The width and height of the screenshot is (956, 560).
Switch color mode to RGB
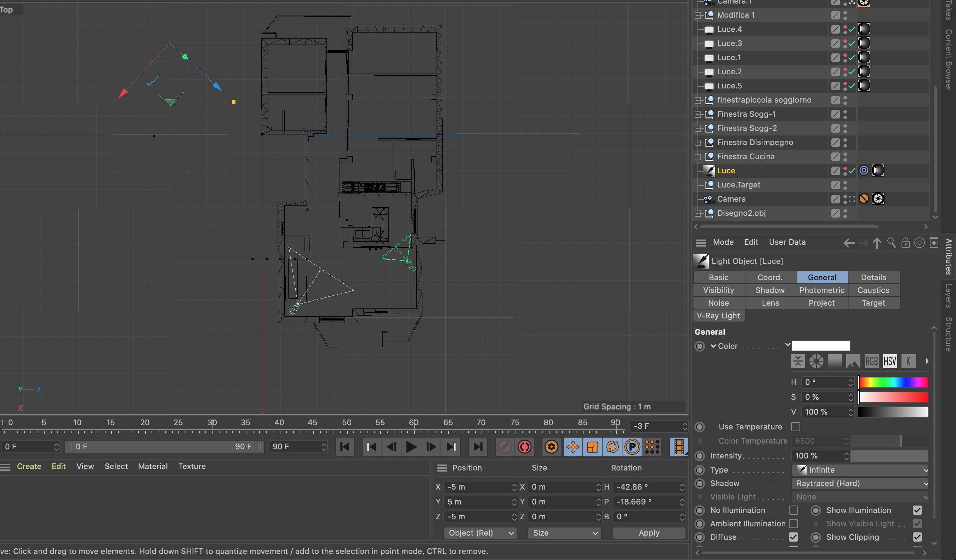pyautogui.click(x=871, y=361)
